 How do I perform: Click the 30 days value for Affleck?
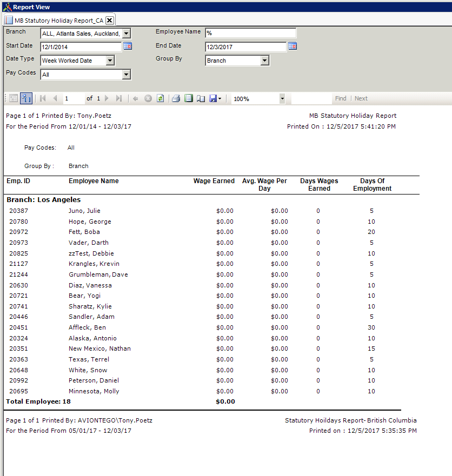371,327
